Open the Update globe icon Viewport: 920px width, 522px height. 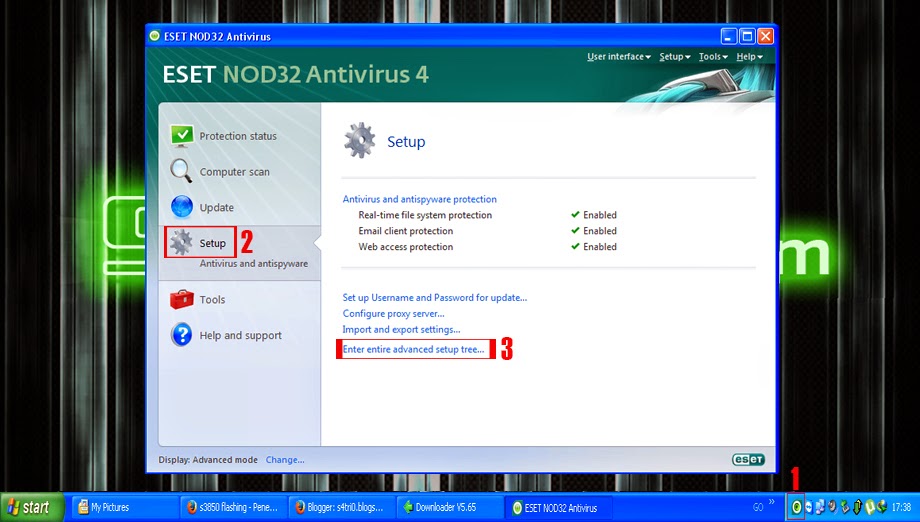182,207
